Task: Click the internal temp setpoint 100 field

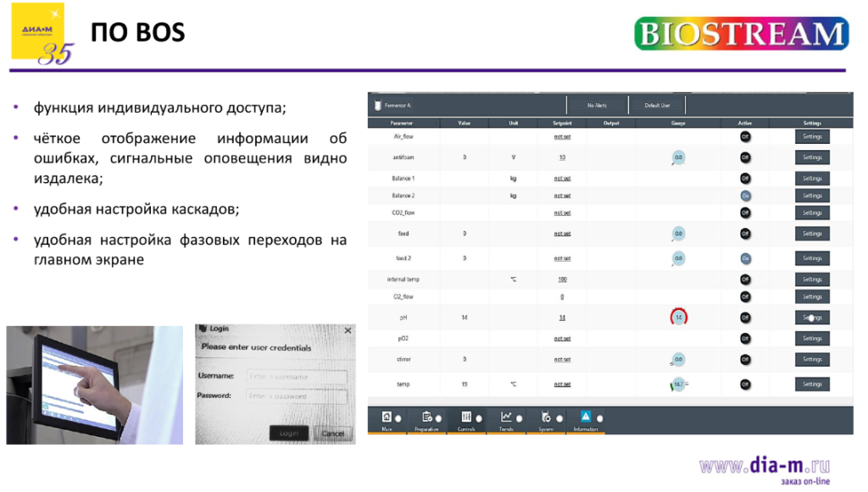Action: point(564,279)
